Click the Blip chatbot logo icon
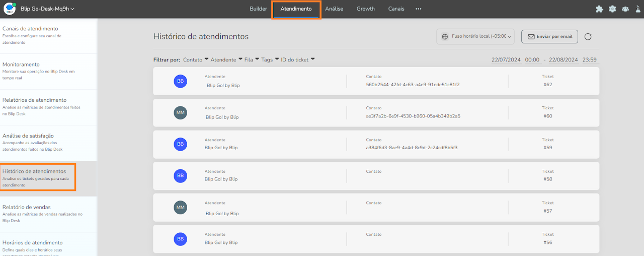Screen dimensions: 644x256 click(10, 9)
